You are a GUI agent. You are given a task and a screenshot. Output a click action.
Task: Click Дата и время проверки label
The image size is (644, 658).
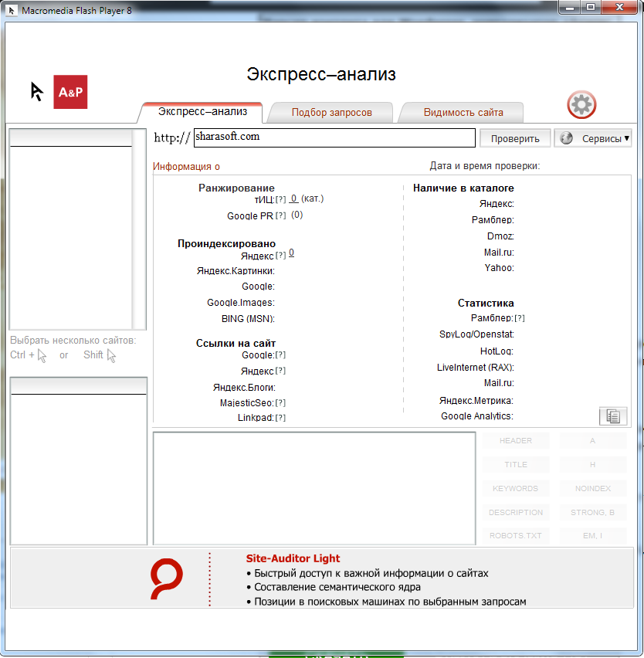[485, 166]
